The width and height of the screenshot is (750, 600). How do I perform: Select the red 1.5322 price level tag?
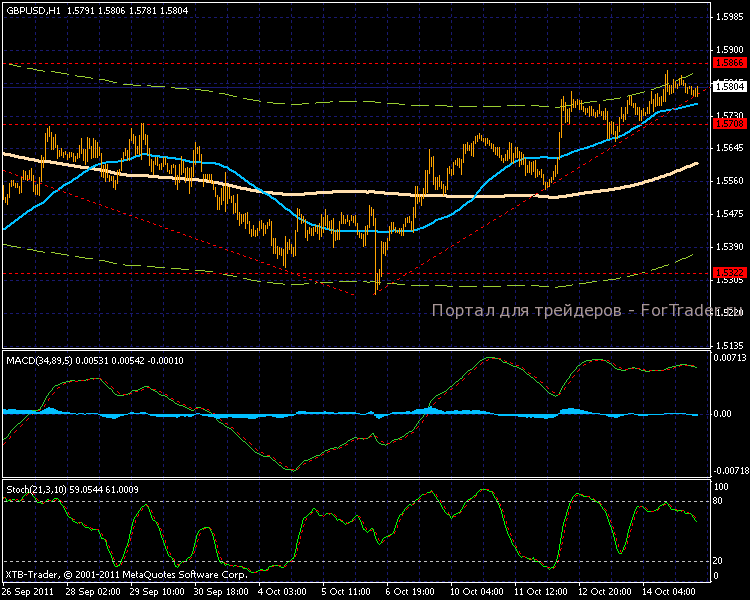coord(727,272)
